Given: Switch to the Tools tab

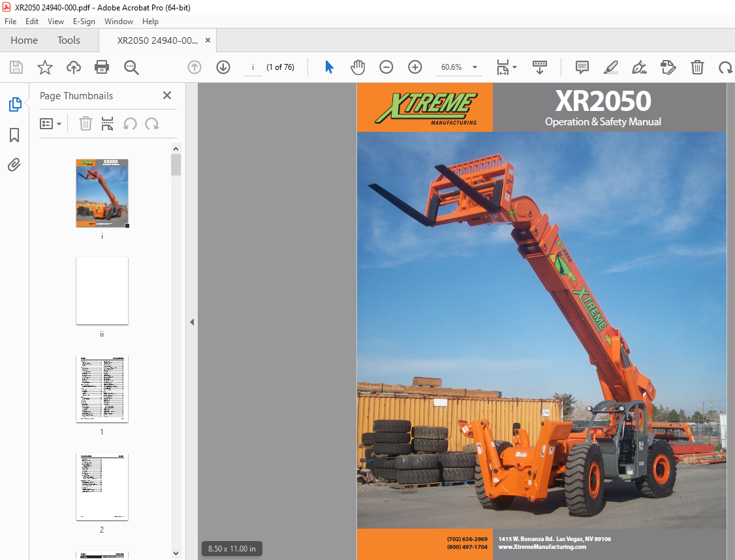Looking at the screenshot, I should click(x=69, y=40).
